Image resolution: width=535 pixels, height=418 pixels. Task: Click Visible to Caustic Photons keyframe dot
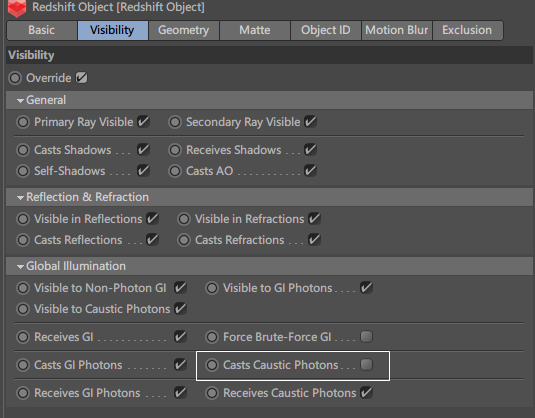23,309
